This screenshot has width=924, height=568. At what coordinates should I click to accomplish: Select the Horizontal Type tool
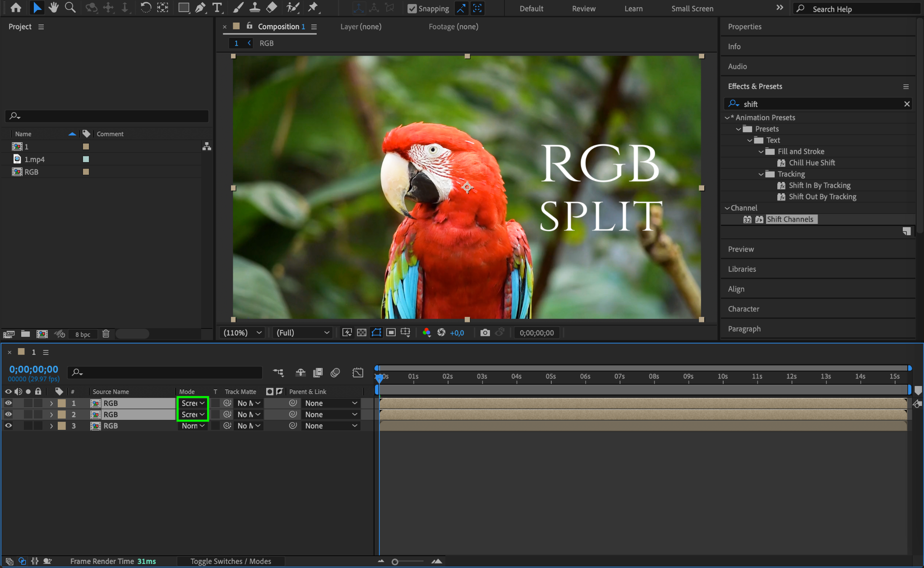[217, 8]
